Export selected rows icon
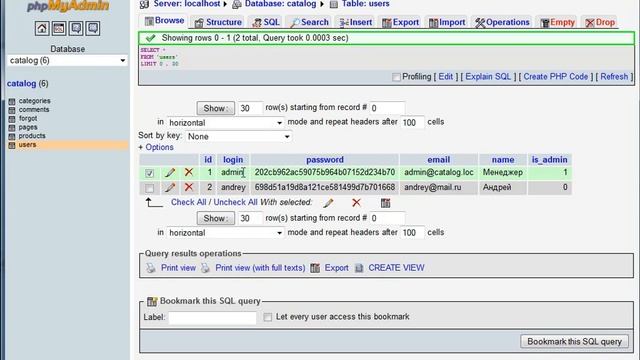 385,203
